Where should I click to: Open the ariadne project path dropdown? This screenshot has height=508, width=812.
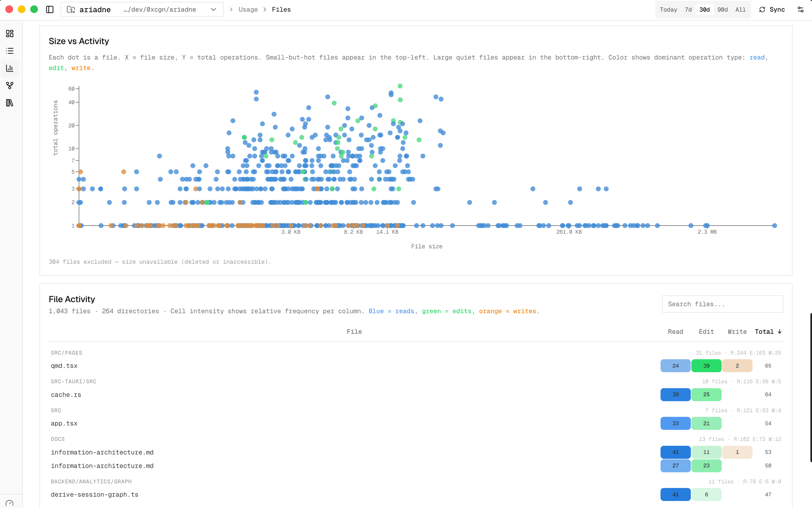coord(213,9)
